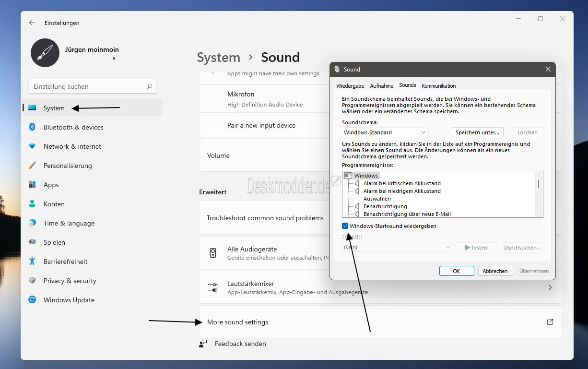
Task: Click the Testen button
Action: [475, 248]
